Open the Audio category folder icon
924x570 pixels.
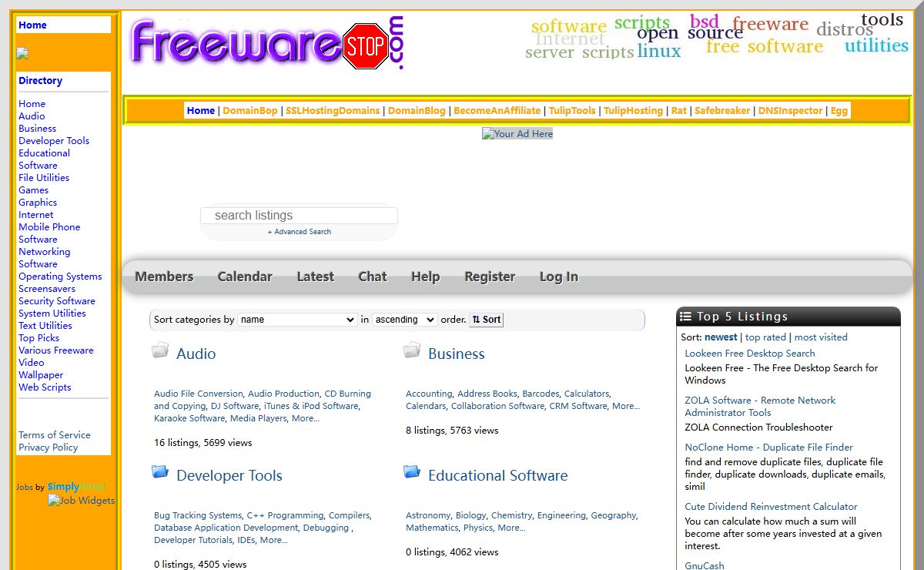pyautogui.click(x=160, y=350)
